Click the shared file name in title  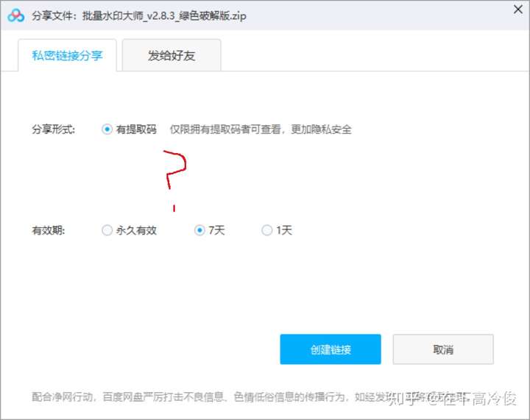pyautogui.click(x=164, y=15)
